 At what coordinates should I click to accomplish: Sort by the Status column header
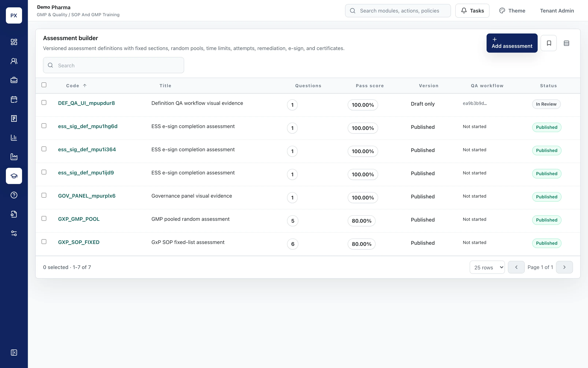point(548,86)
